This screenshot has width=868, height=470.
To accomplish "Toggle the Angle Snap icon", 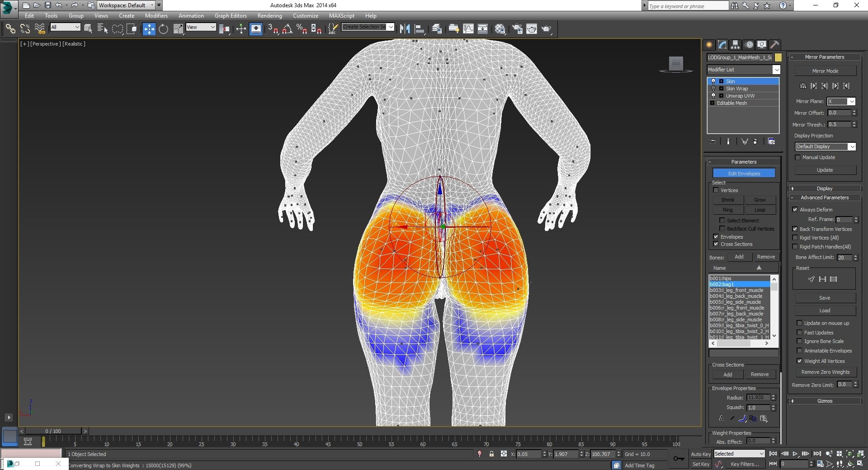I will [x=287, y=29].
